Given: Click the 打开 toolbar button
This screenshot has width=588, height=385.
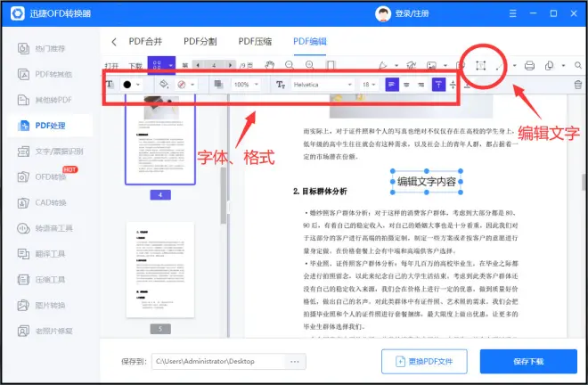Looking at the screenshot, I should click(111, 66).
